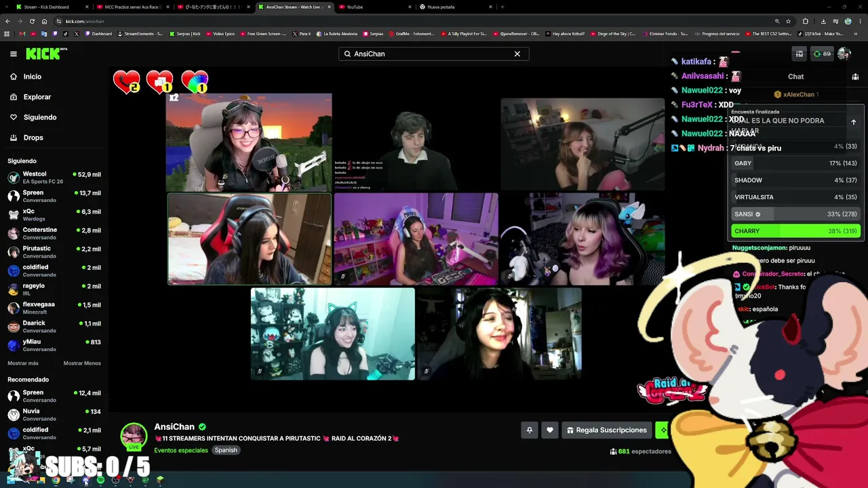The image size is (868, 488).
Task: Switch to MCC Practice server YouTube tab
Action: [132, 7]
